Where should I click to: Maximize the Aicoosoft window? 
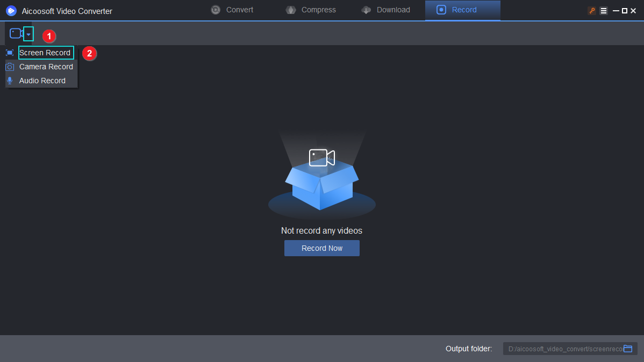click(x=624, y=11)
